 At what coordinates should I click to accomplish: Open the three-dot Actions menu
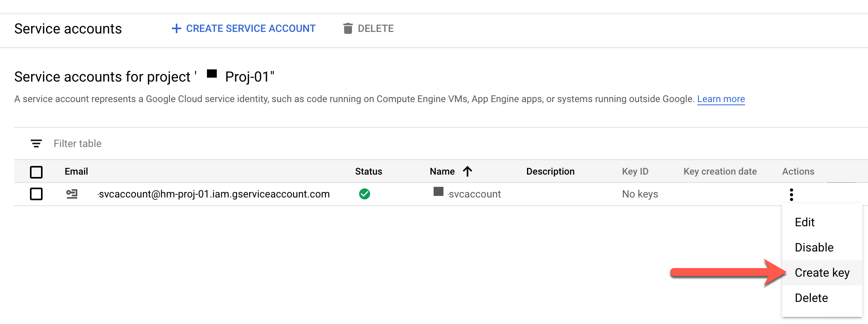pyautogui.click(x=791, y=194)
